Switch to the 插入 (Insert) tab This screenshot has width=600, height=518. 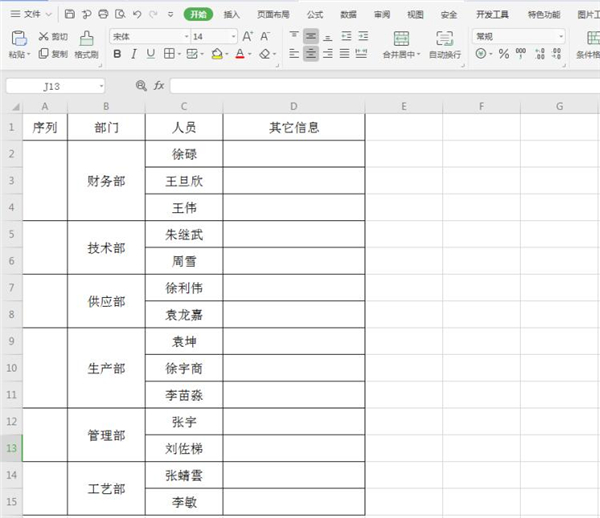coord(231,15)
